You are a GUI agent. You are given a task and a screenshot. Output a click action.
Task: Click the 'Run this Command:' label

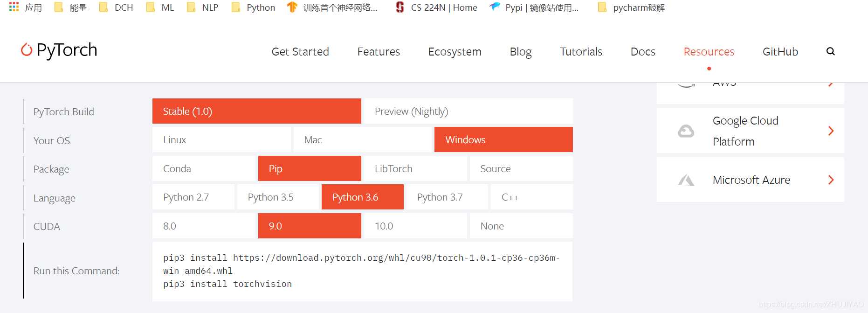coord(76,271)
